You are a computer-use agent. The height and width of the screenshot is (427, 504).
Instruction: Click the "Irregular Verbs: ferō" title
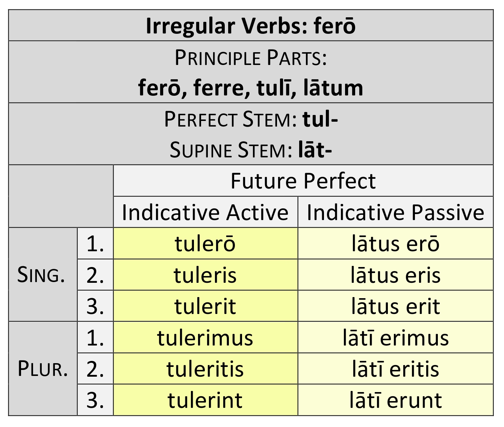[x=251, y=26]
